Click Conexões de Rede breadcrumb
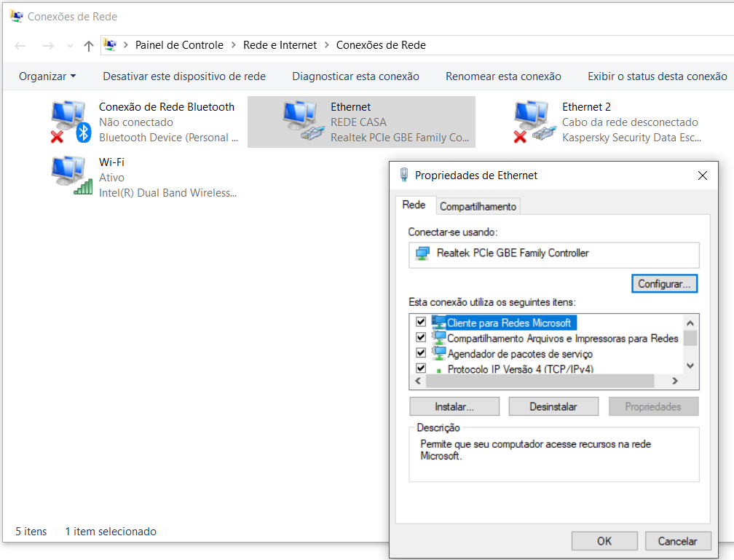 pyautogui.click(x=381, y=45)
